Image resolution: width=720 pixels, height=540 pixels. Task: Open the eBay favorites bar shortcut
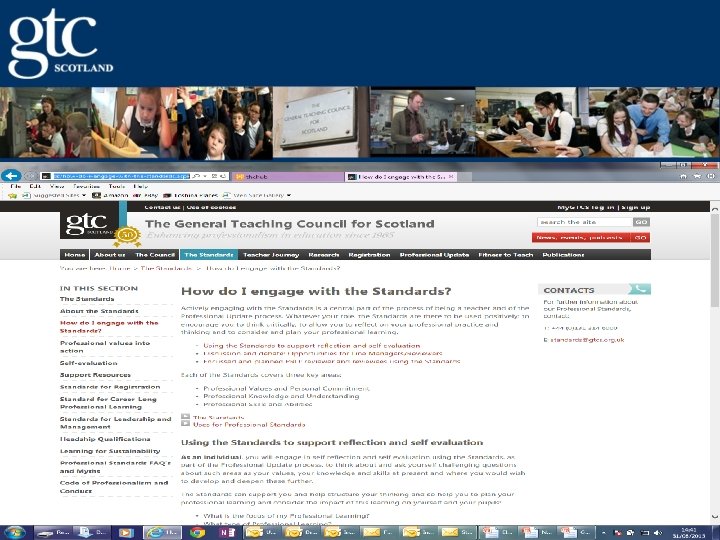pos(145,196)
